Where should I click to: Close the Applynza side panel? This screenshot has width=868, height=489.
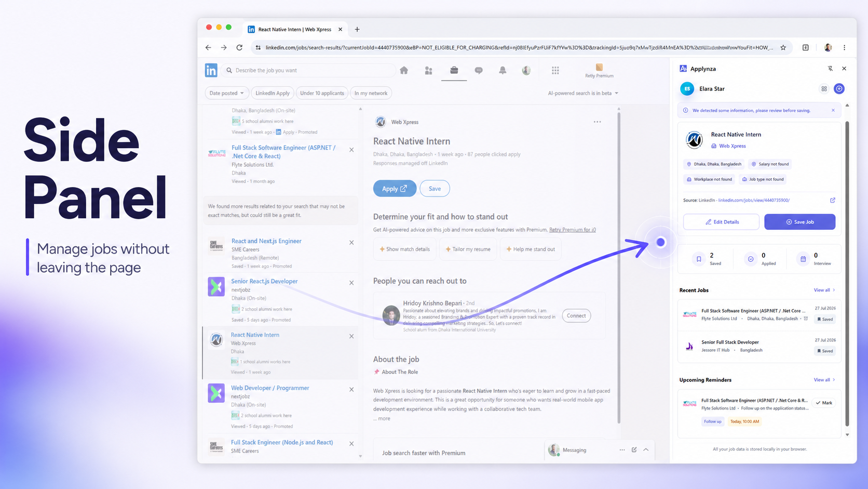click(844, 69)
